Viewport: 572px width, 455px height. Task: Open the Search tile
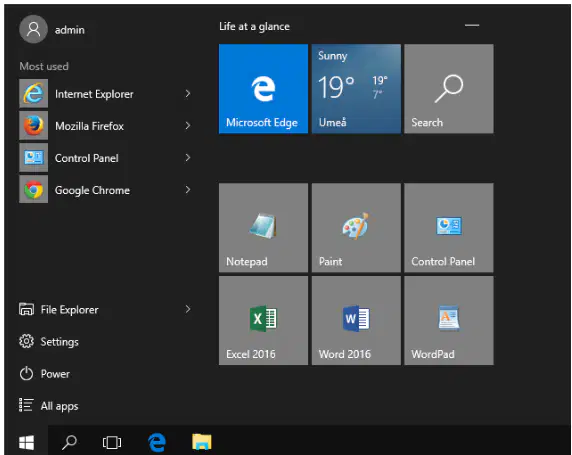(449, 89)
